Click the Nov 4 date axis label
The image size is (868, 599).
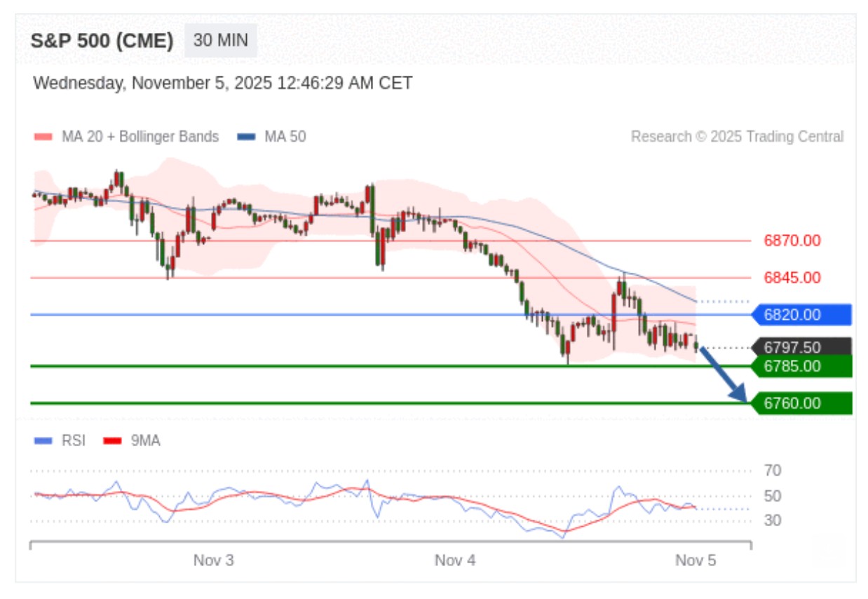[x=455, y=560]
